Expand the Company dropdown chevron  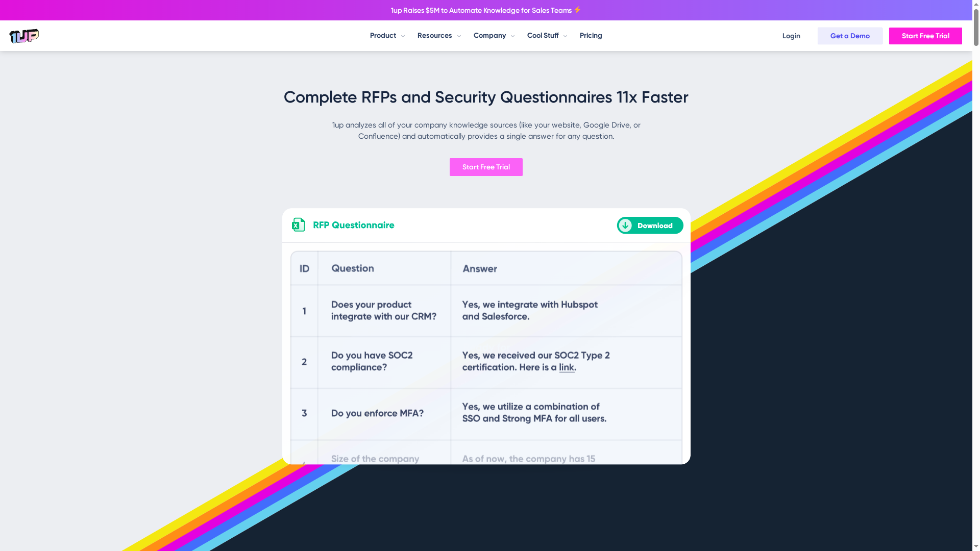point(512,36)
